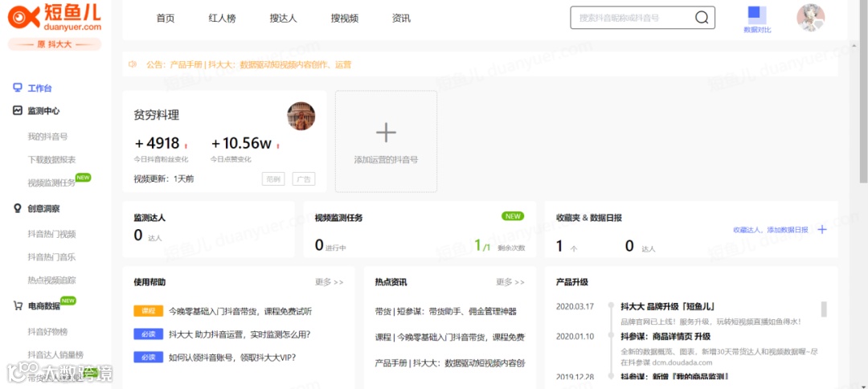This screenshot has width=868, height=389.
Task: Open 贫穷料理 account avatar
Action: [x=301, y=117]
